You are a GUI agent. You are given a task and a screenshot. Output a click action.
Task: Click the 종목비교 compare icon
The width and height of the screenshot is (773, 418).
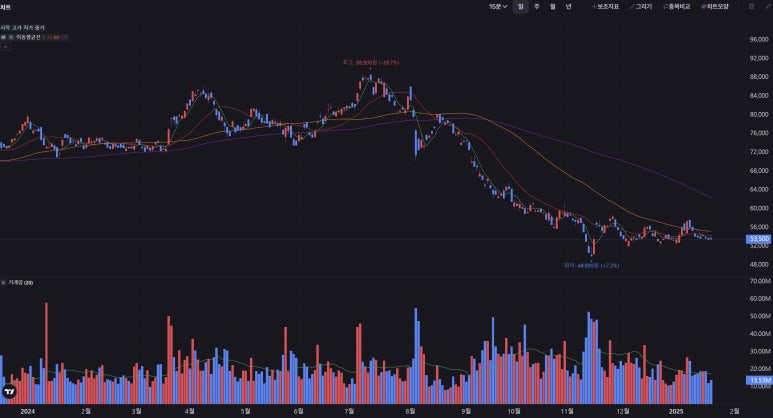coord(676,6)
